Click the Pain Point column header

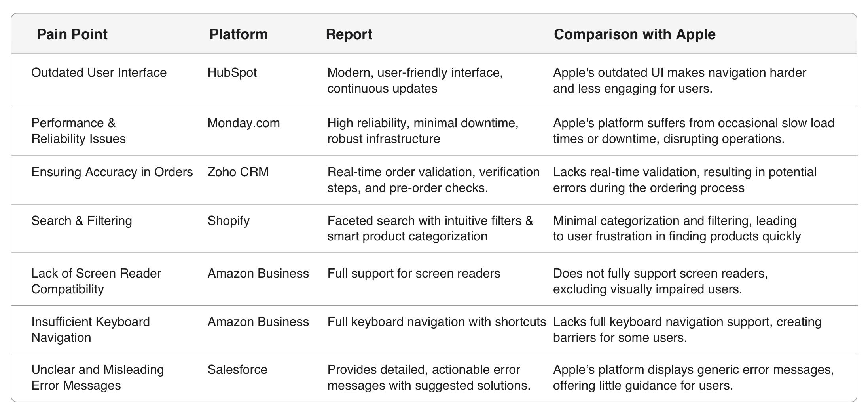72,34
